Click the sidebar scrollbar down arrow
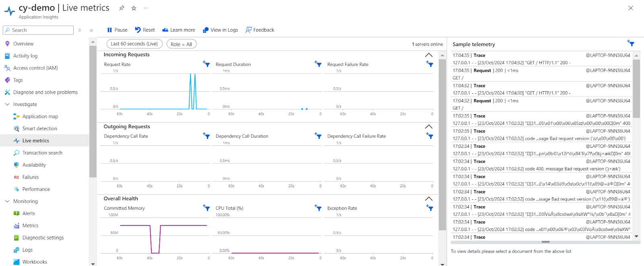This screenshot has height=266, width=644. click(x=93, y=264)
